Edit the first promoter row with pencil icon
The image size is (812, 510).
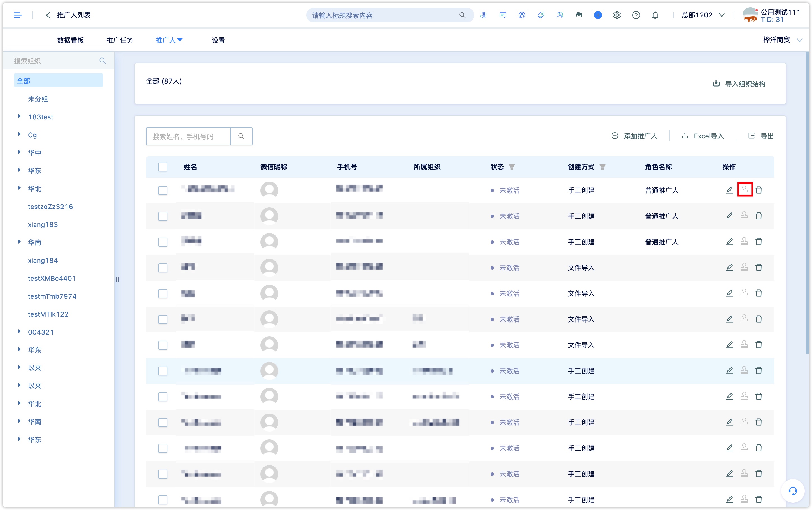pyautogui.click(x=729, y=190)
